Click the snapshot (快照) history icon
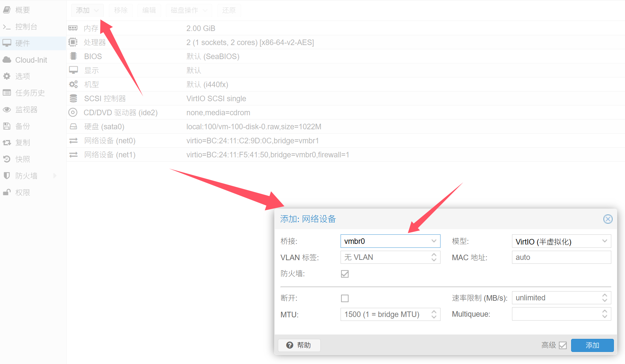Screen dimensions: 625x364 (x=7, y=159)
